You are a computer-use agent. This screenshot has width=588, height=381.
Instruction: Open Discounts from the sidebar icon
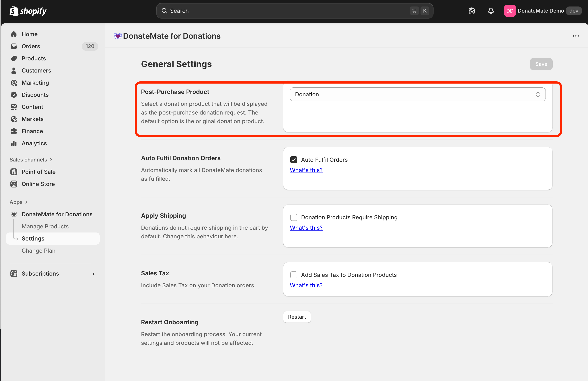click(x=14, y=95)
